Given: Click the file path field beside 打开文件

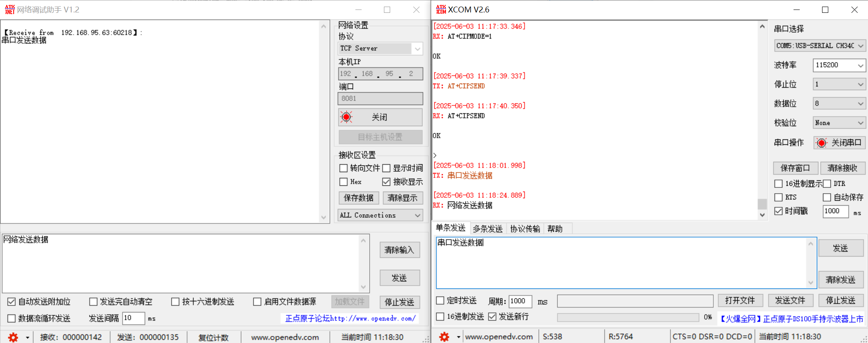Looking at the screenshot, I should pyautogui.click(x=635, y=301).
